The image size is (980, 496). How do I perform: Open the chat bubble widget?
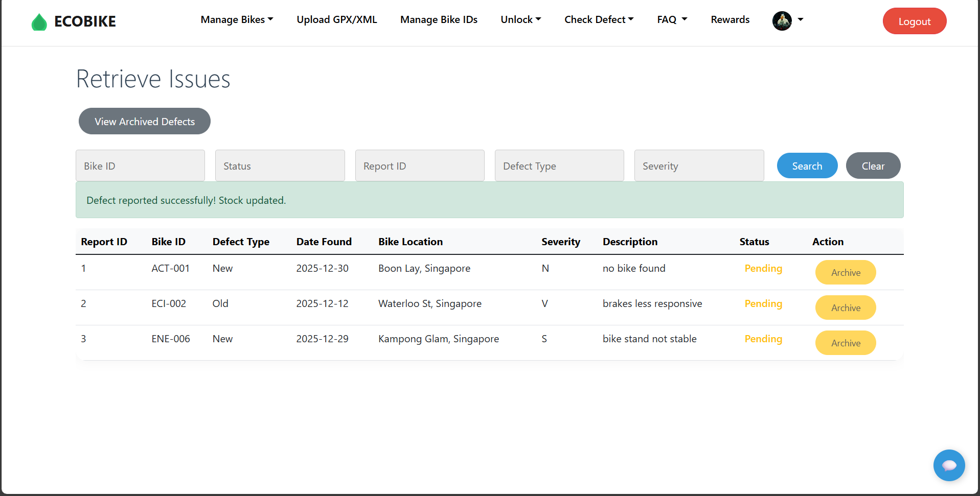[949, 465]
